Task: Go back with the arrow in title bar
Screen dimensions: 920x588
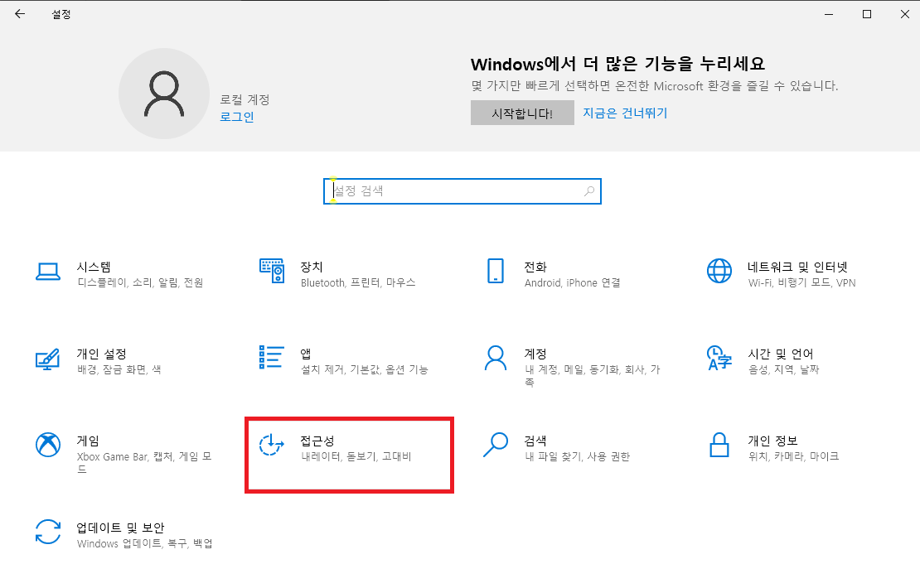Action: coord(20,14)
